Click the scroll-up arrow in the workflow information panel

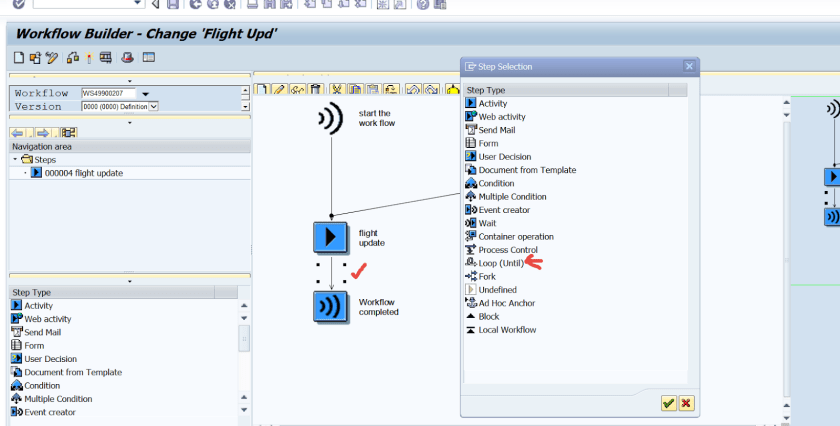245,91
